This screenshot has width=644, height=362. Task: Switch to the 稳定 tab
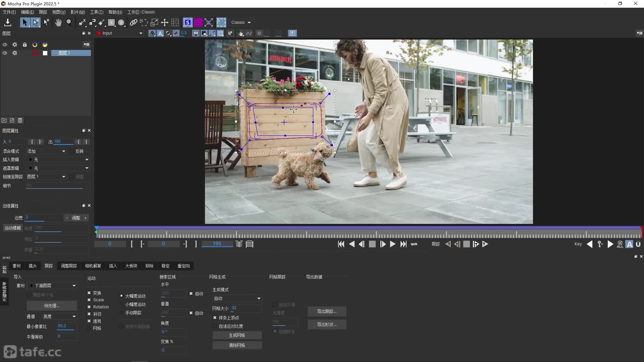click(x=165, y=266)
